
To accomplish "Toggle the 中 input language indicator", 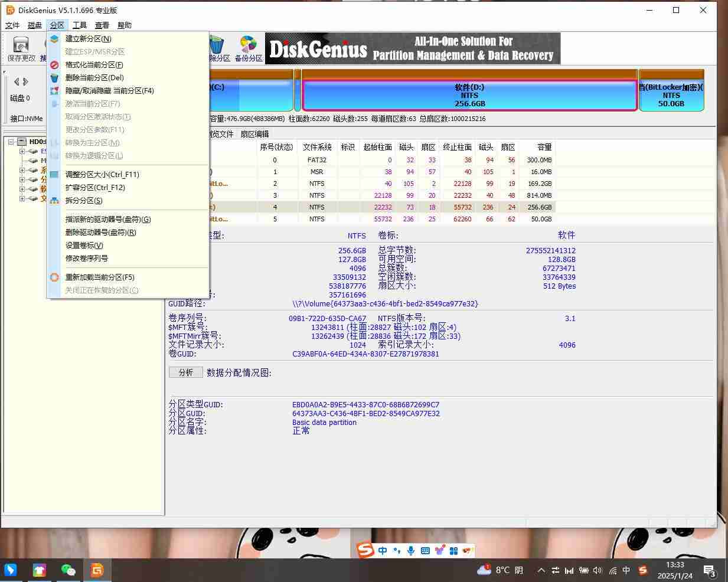I will (x=626, y=571).
